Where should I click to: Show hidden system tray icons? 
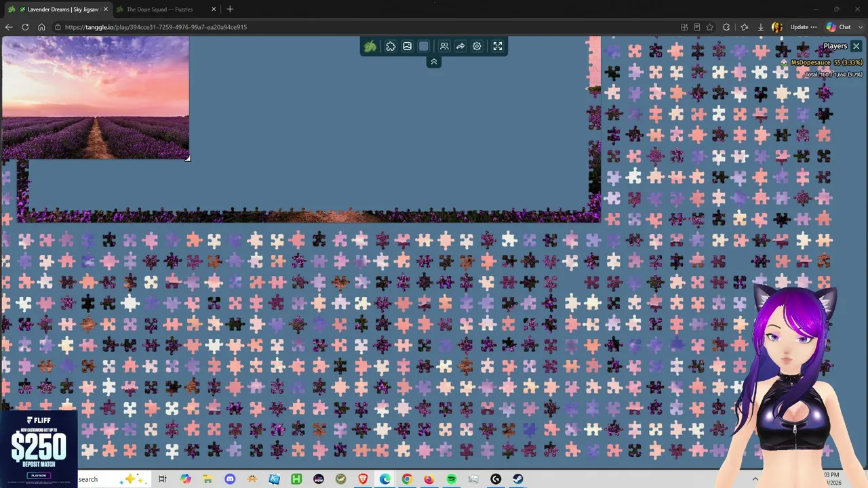point(755,479)
